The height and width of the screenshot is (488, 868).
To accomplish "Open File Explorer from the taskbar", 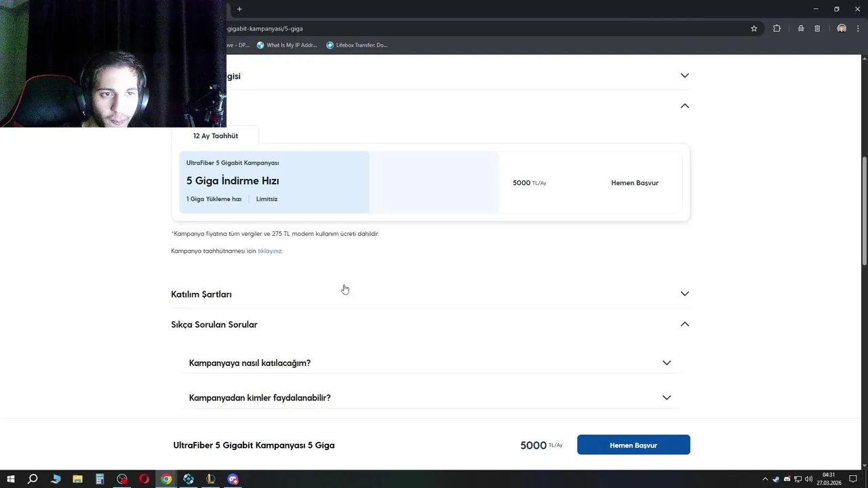I will [77, 479].
